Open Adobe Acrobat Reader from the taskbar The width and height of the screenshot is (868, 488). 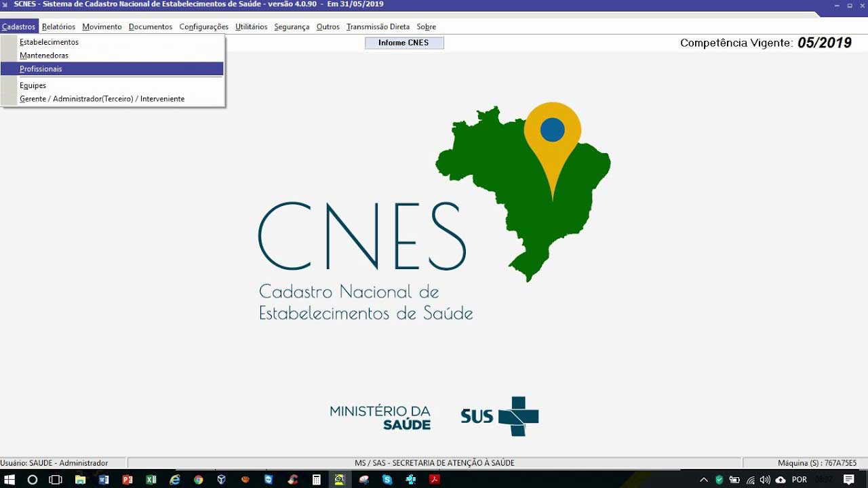pos(435,480)
